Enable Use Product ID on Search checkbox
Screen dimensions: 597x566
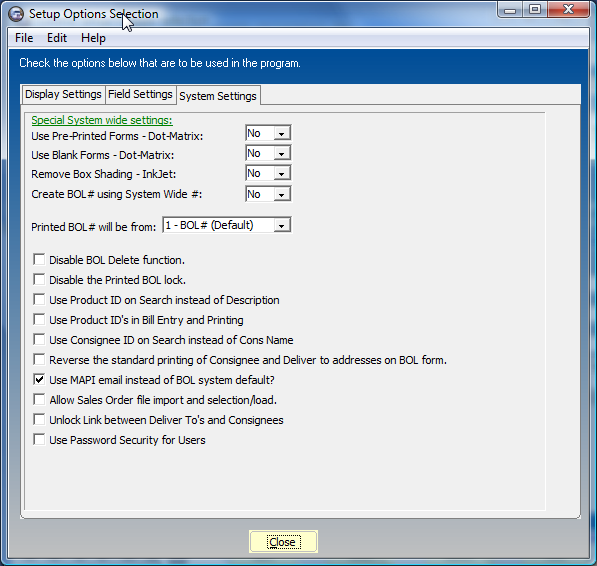(39, 300)
